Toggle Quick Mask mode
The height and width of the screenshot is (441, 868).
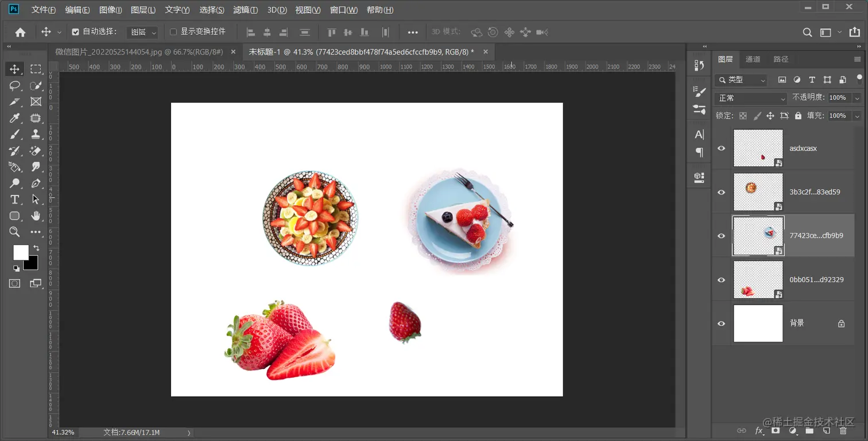[x=15, y=283]
